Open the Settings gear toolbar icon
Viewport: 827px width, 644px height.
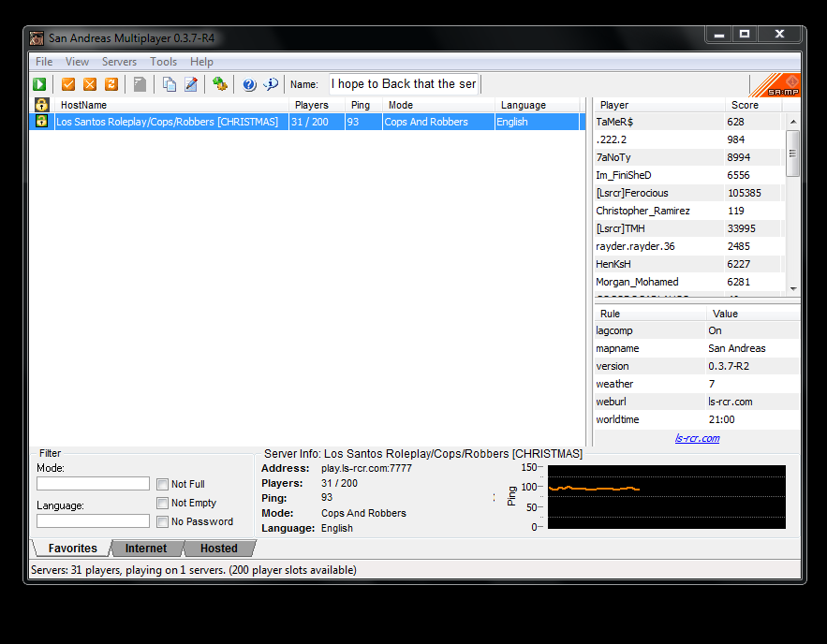[x=219, y=84]
